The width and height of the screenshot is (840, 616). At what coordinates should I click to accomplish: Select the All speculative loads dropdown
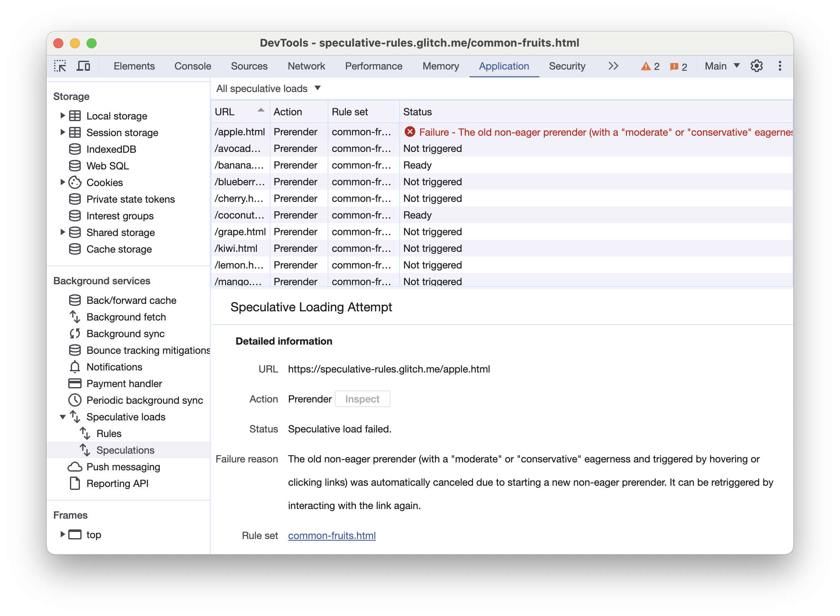point(268,89)
